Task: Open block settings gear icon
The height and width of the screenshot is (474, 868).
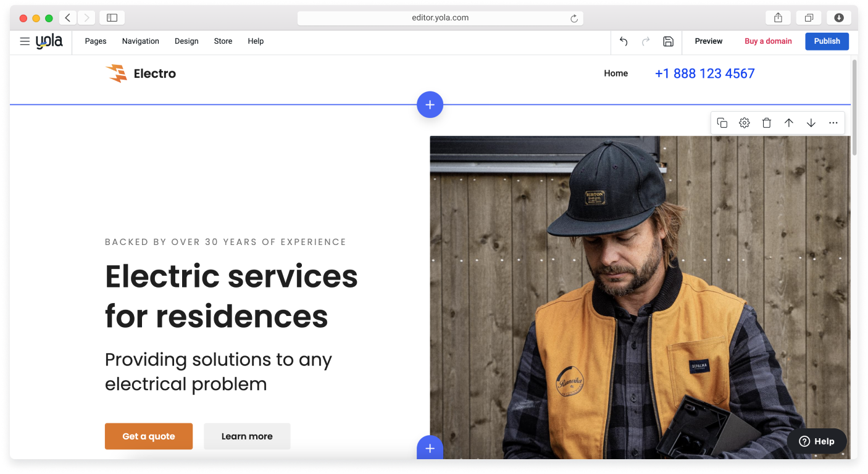Action: (x=745, y=123)
